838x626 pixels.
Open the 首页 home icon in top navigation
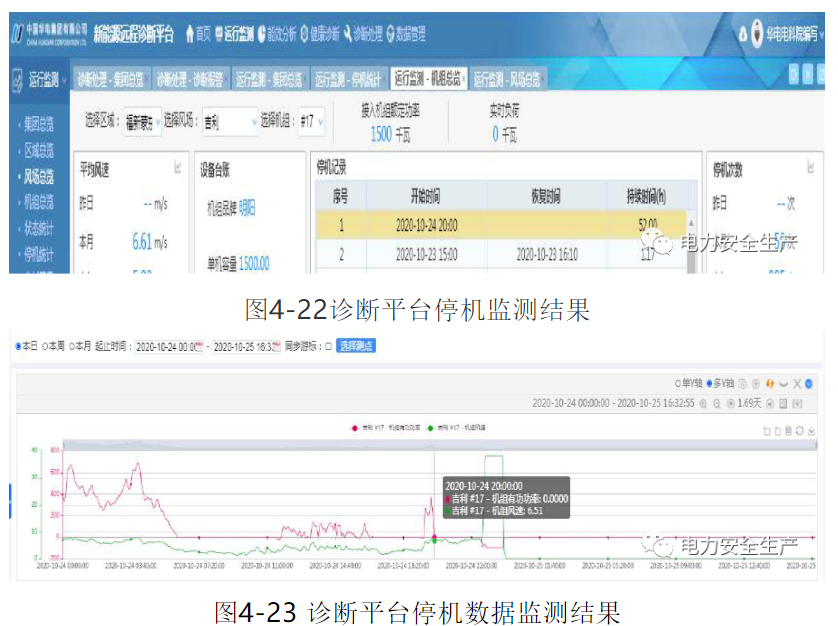190,33
